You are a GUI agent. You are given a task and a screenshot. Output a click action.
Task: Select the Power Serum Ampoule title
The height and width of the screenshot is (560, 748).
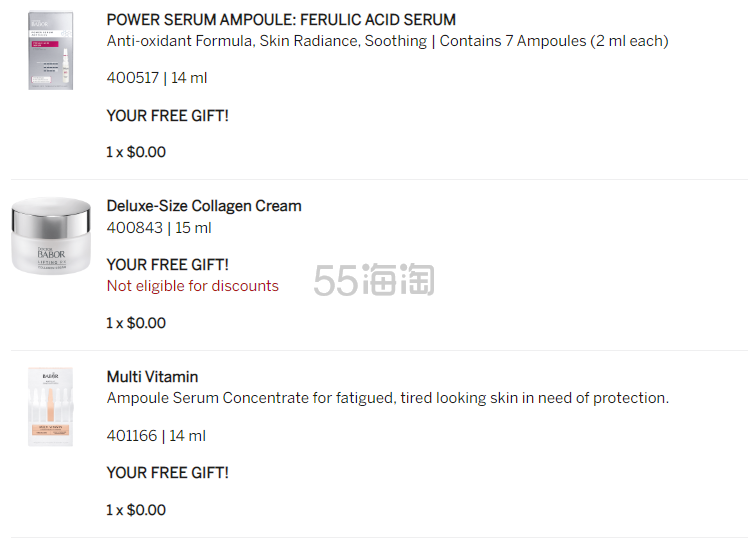click(281, 20)
